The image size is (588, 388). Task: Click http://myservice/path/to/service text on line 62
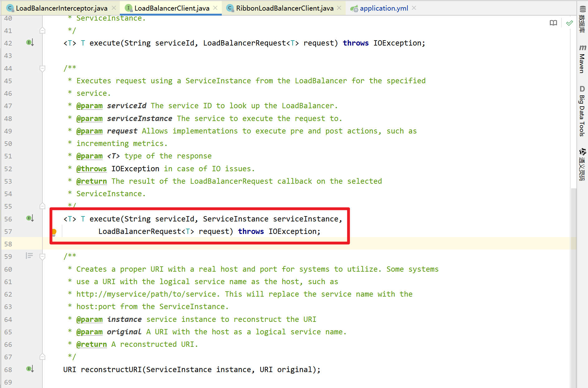[x=146, y=294]
